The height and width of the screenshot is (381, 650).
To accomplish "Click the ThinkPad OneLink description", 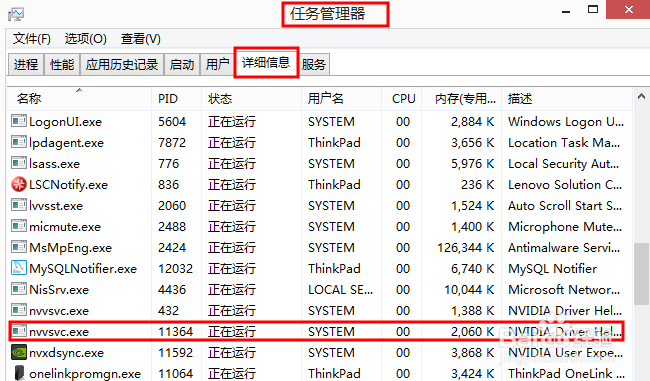I will (566, 374).
